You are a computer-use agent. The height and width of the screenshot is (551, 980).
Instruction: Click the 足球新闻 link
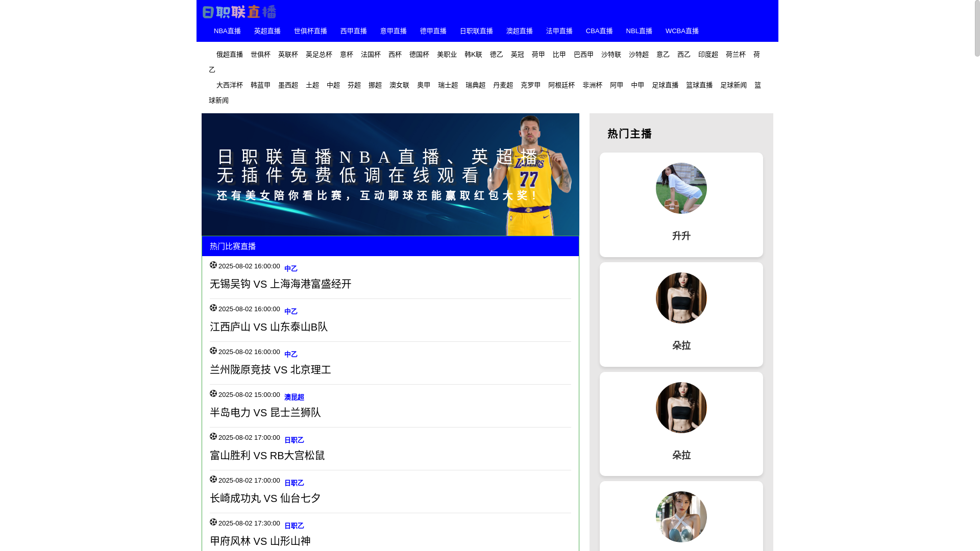tap(733, 85)
